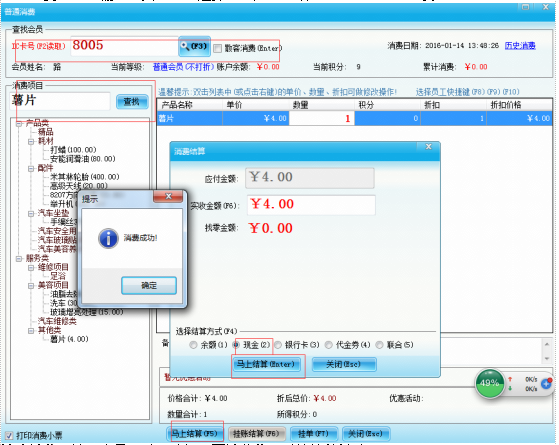This screenshot has height=445, width=559.
Task: Close the 消费结算 dialog with its X
Action: pos(429,147)
